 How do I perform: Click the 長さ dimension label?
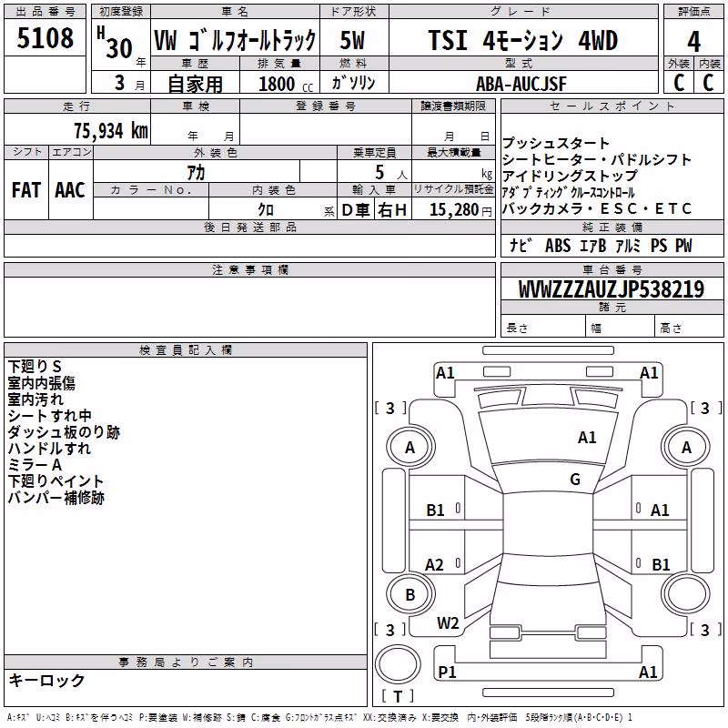(517, 329)
